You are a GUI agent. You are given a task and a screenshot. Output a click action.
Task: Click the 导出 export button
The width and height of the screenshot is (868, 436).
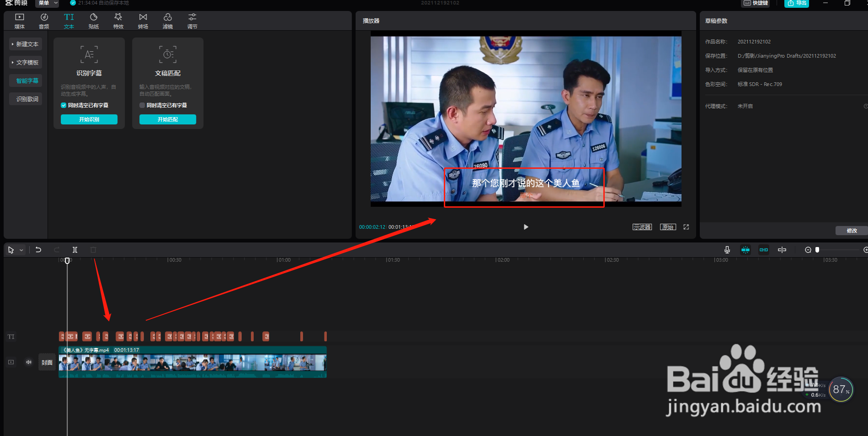click(x=797, y=3)
